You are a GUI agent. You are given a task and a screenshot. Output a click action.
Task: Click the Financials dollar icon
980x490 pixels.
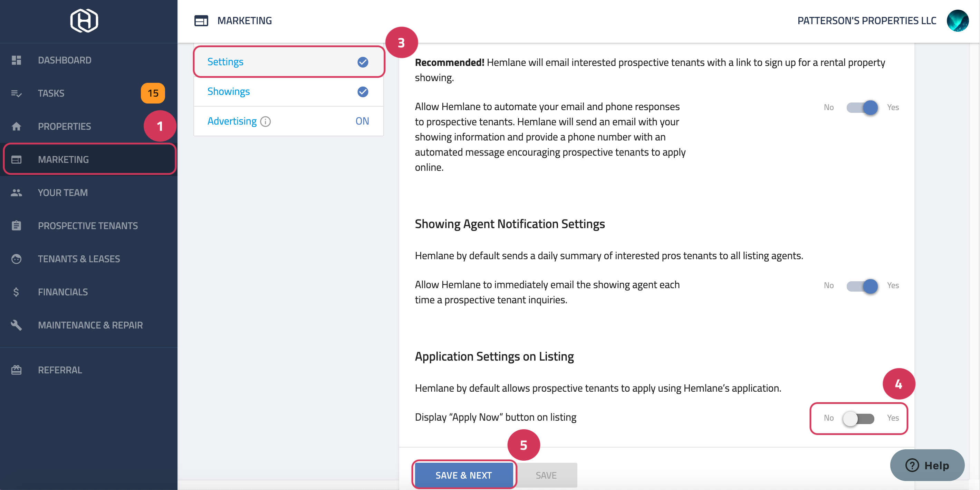coord(16,292)
